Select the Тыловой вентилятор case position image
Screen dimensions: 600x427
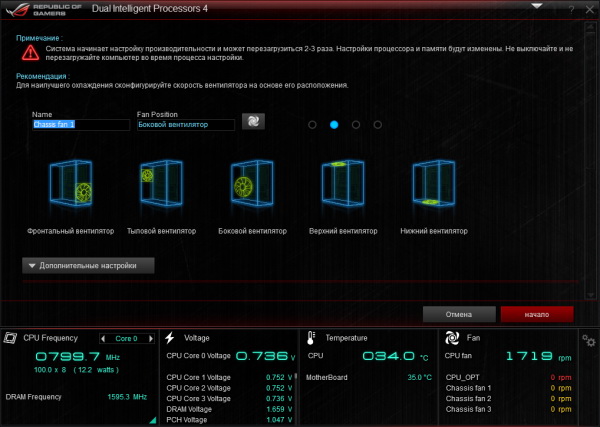coord(161,183)
